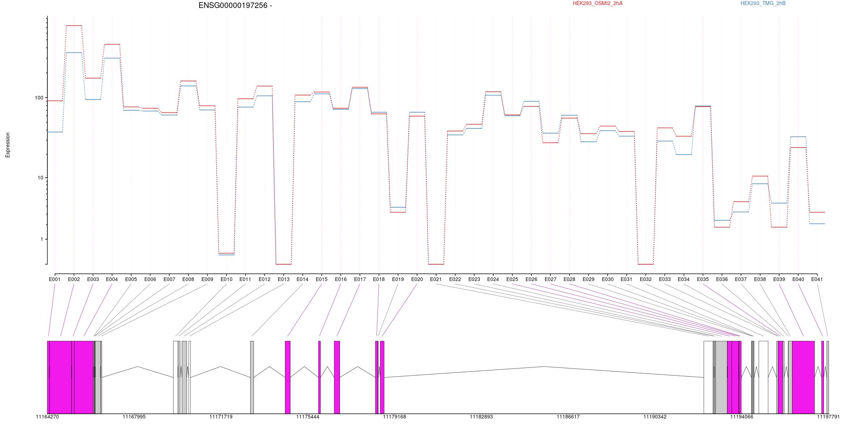Image resolution: width=868 pixels, height=434 pixels.
Task: Click genomic coordinate 11164270
Action: [x=47, y=417]
